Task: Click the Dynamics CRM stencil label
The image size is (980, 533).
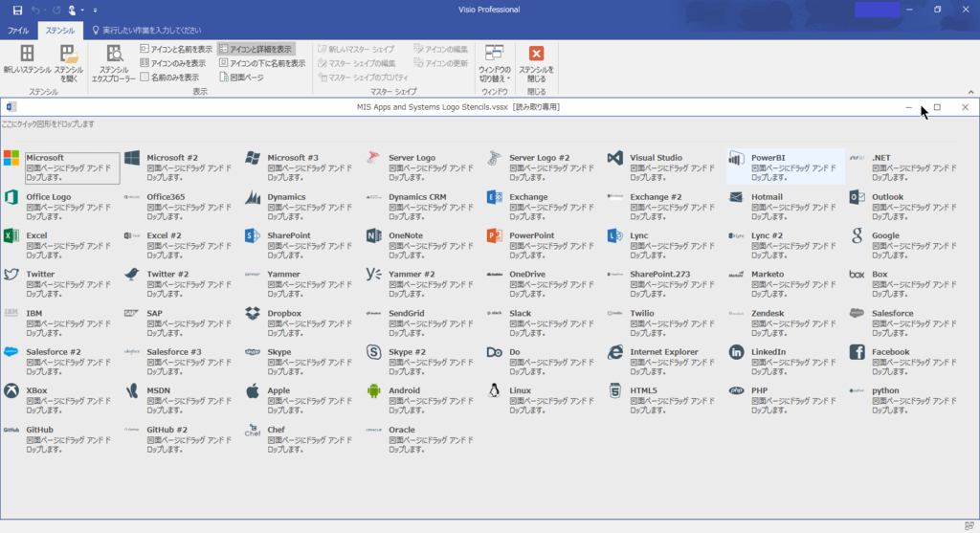Action: point(417,197)
